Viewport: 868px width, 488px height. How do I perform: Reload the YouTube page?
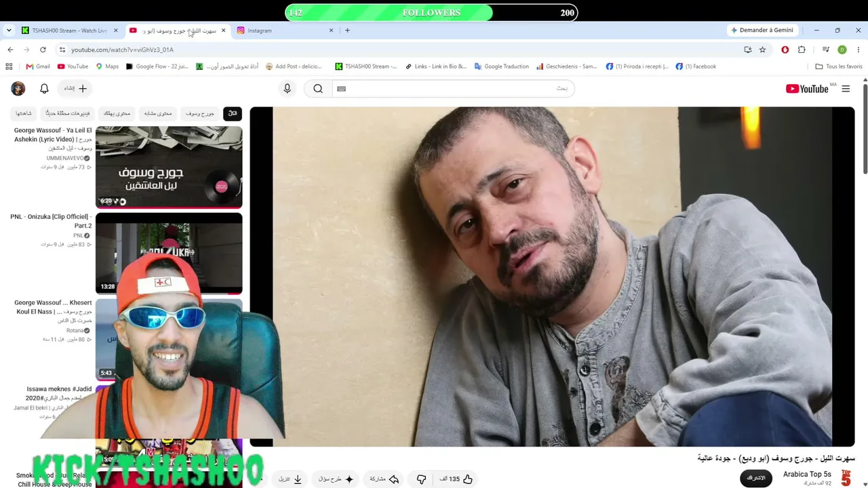[43, 49]
